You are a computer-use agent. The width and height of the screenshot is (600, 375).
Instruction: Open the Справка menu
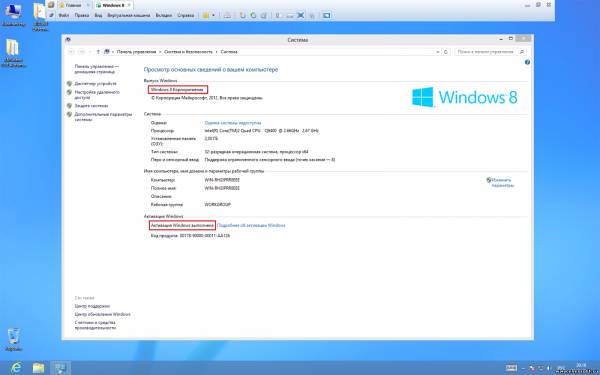186,16
